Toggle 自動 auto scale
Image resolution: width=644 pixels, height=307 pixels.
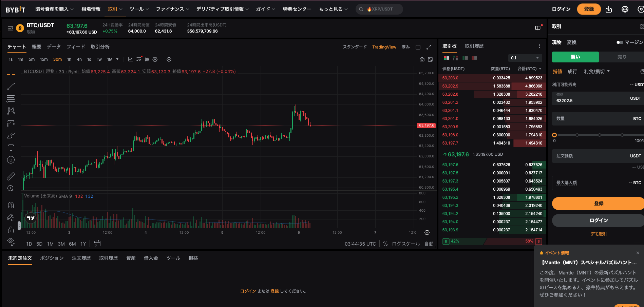pyautogui.click(x=429, y=244)
